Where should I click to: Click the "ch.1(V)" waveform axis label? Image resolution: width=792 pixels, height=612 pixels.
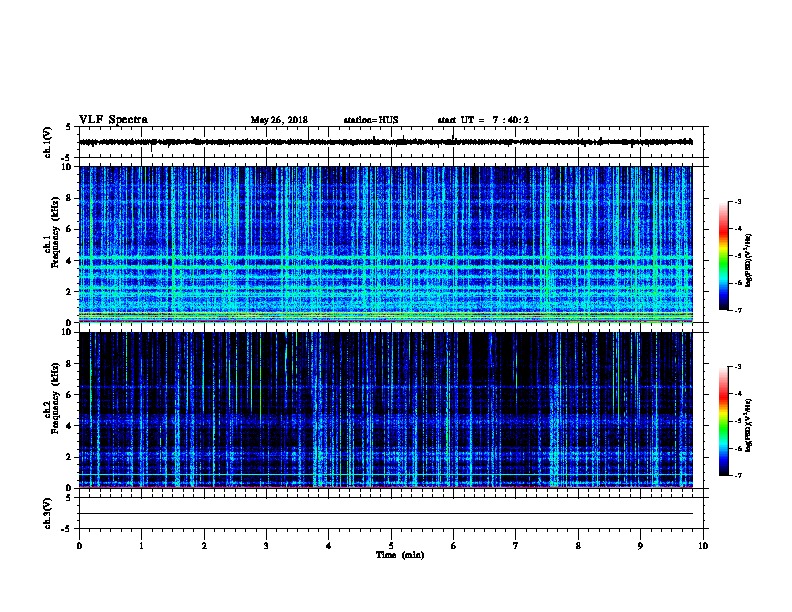pos(47,142)
